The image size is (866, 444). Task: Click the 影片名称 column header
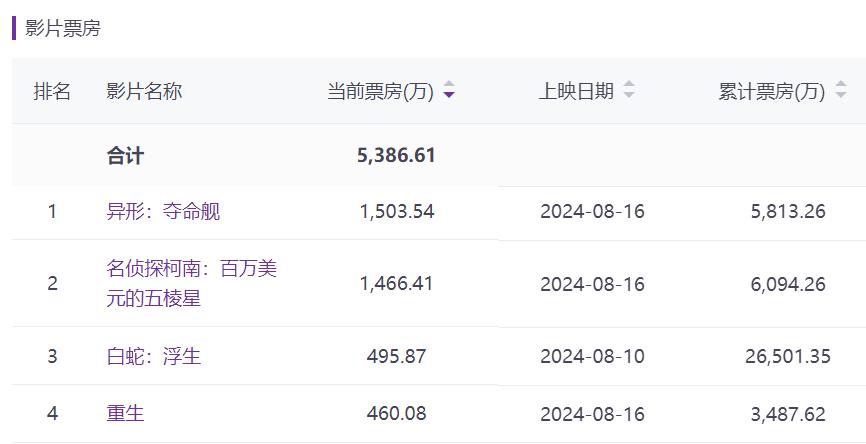tap(144, 91)
